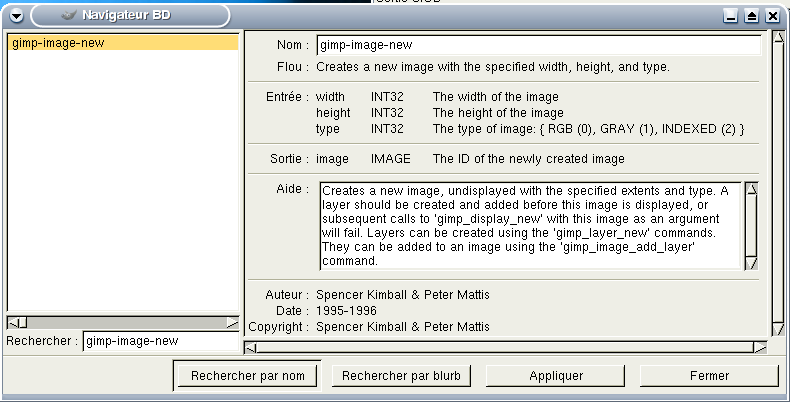Viewport: 790px width, 402px height.
Task: Click into the Nom text field
Action: coord(538,45)
